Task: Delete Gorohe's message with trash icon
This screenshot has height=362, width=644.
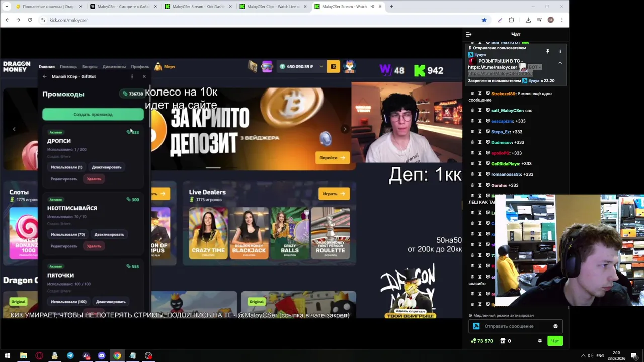Action: point(472,185)
